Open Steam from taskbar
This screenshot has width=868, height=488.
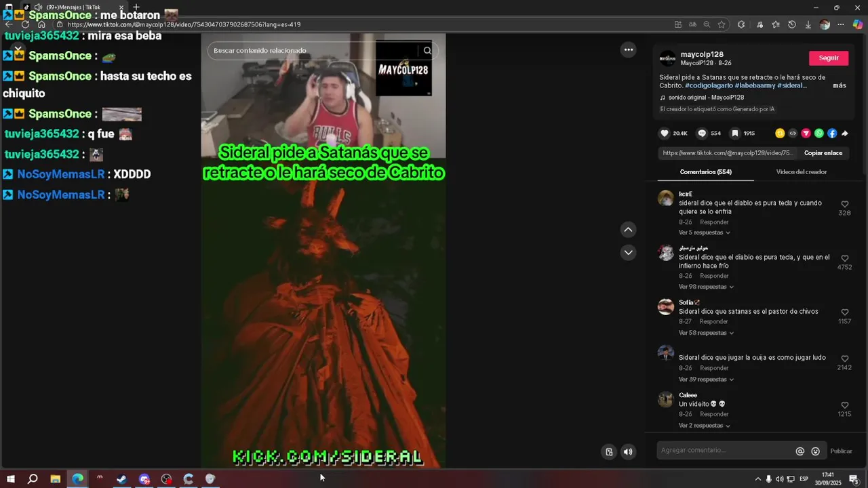tap(121, 479)
